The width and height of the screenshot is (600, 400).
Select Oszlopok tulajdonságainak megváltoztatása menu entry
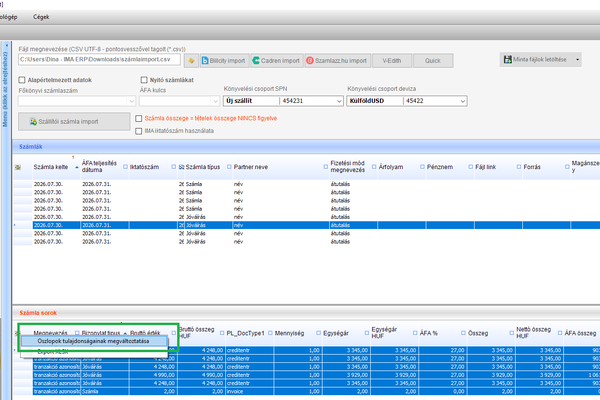click(93, 341)
